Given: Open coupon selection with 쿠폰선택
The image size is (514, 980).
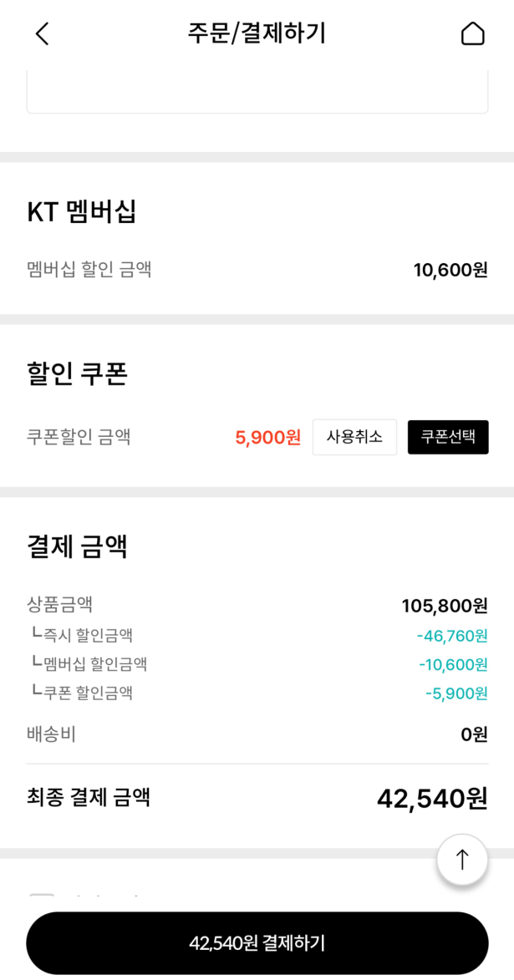Looking at the screenshot, I should (x=448, y=437).
